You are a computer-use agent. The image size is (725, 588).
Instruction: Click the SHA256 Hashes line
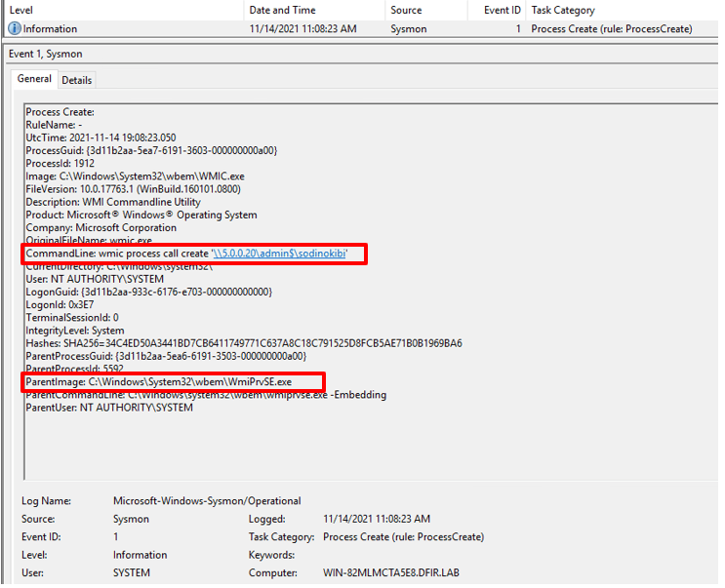tap(244, 343)
